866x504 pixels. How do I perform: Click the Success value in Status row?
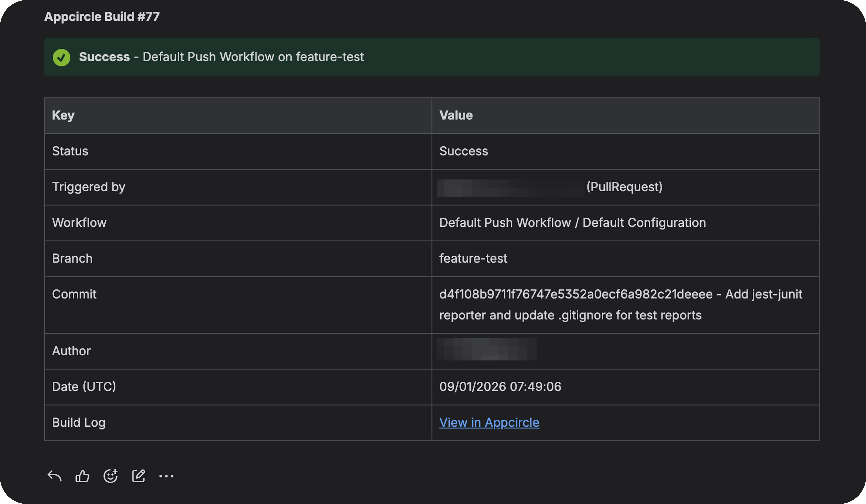click(464, 151)
